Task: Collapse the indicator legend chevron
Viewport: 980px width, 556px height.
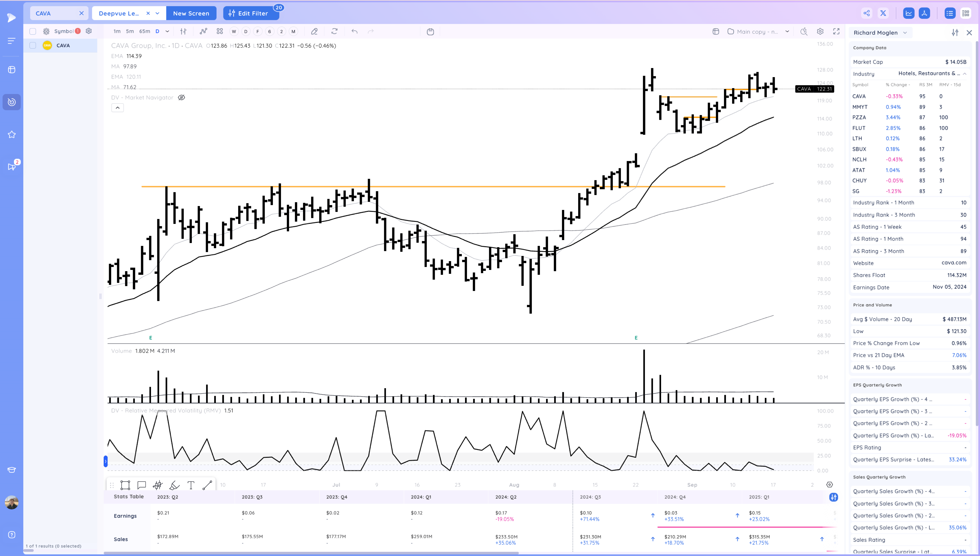Action: tap(117, 108)
